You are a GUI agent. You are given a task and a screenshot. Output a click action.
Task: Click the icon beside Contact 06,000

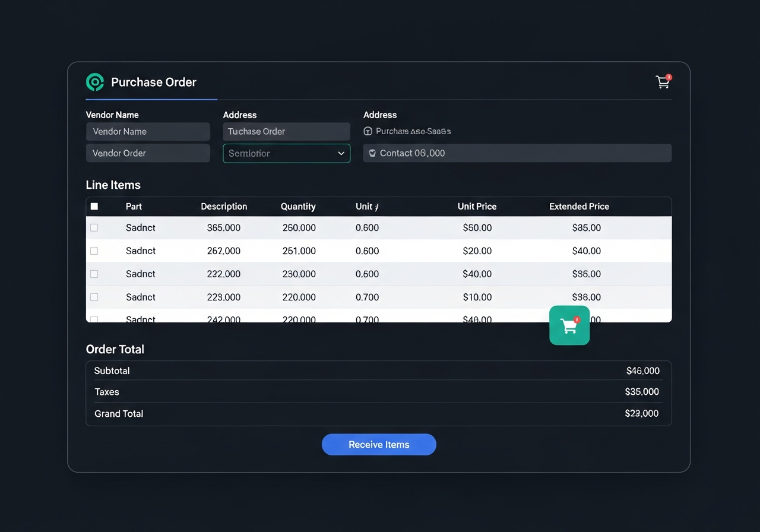point(372,153)
